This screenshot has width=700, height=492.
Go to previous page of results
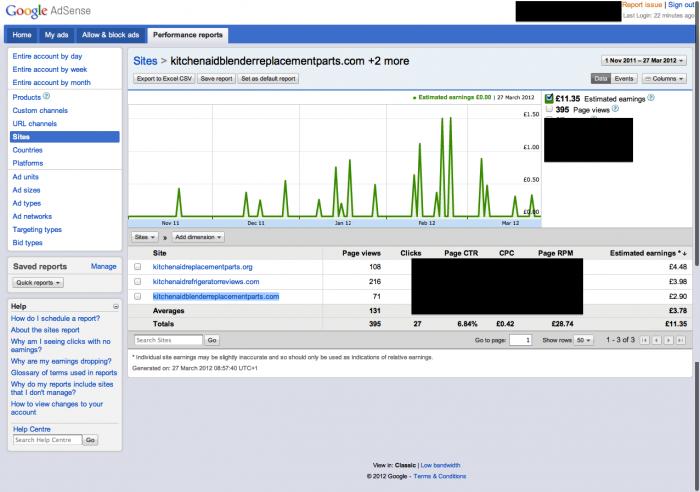click(x=656, y=340)
